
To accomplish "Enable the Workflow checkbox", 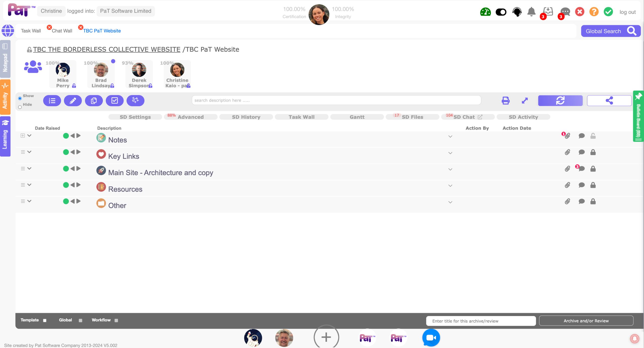I will (116, 320).
